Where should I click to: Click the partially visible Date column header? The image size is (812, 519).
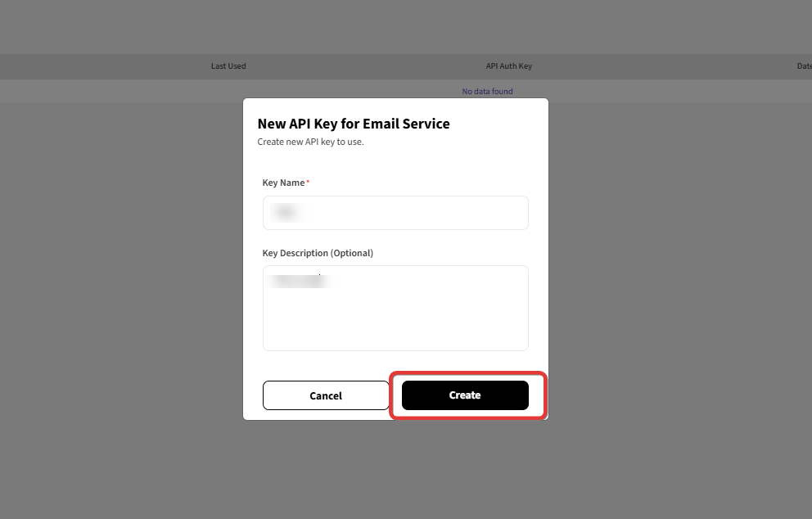point(805,66)
